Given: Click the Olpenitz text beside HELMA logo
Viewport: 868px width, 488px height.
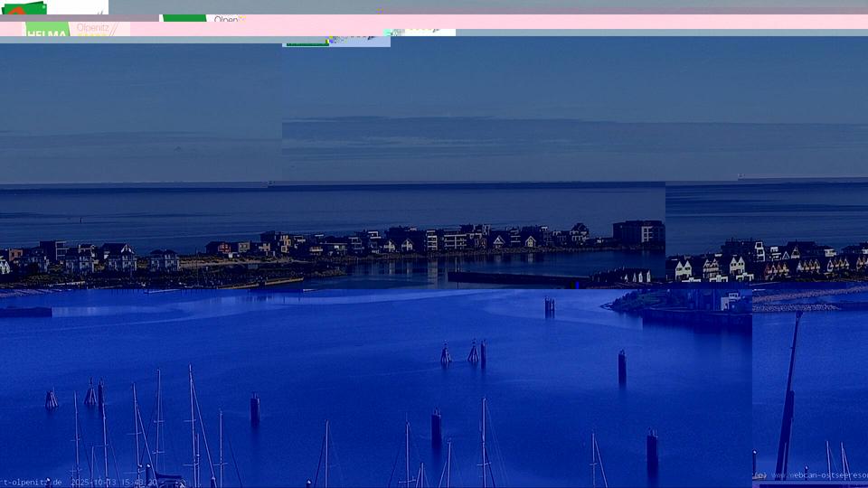Looking at the screenshot, I should point(96,29).
